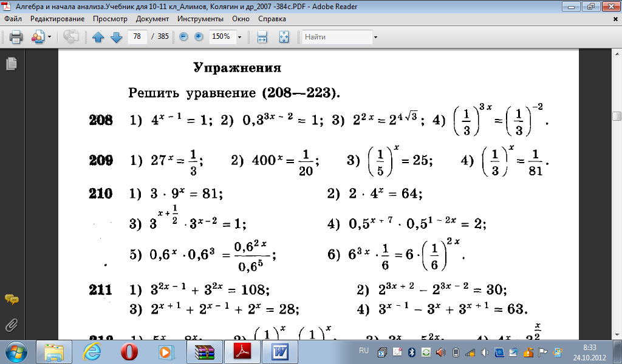
Task: Open Windows Explorer from the taskbar
Action: coord(54,352)
